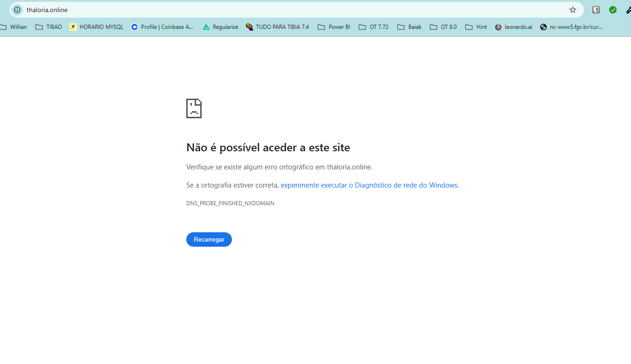The height and width of the screenshot is (364, 631).
Task: Focus the address bar showing thaloria.online
Action: pos(296,10)
